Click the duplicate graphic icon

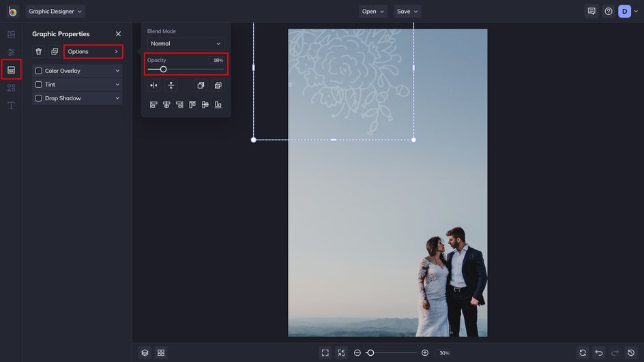tap(55, 52)
